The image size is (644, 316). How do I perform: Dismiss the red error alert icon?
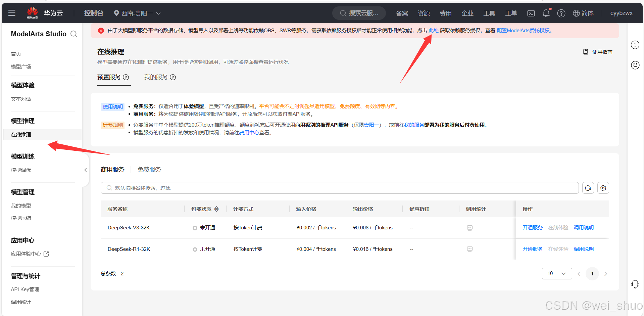pyautogui.click(x=101, y=31)
